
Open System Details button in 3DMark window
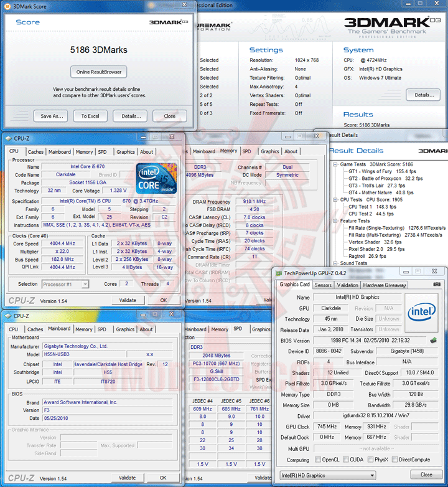pyautogui.click(x=423, y=95)
